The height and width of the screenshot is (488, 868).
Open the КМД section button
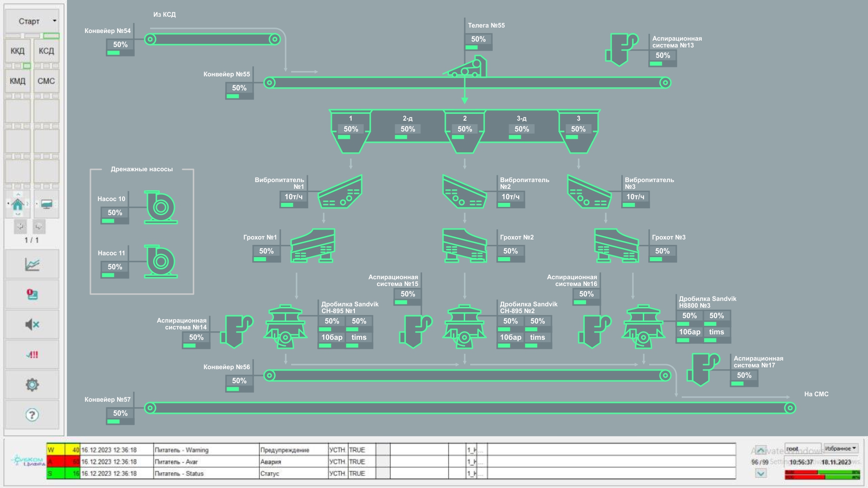pyautogui.click(x=18, y=81)
